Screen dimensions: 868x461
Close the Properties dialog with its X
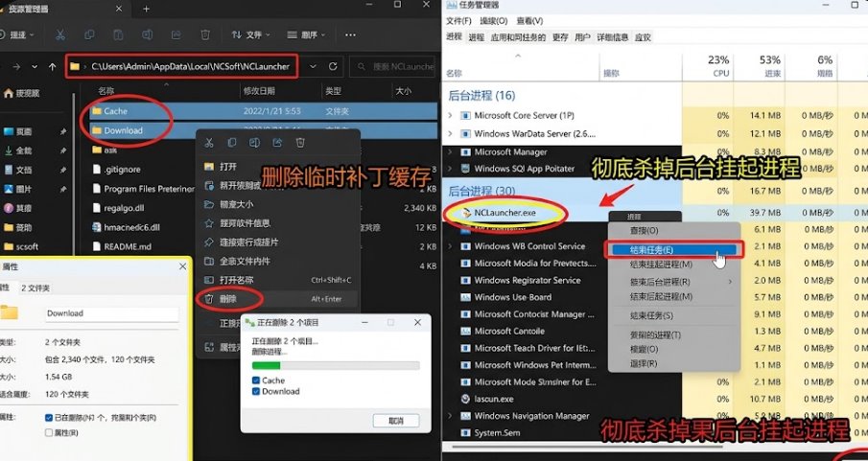pos(182,266)
